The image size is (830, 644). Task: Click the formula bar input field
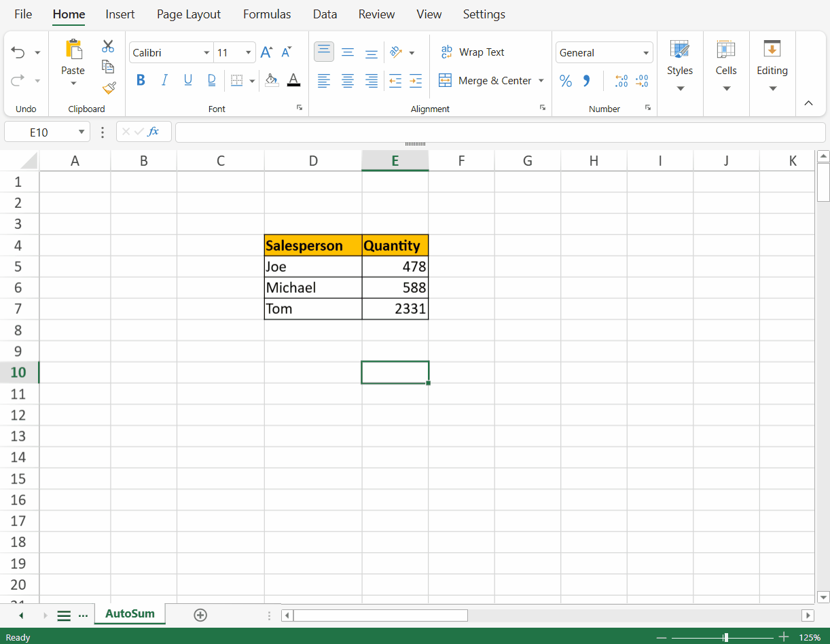tap(500, 132)
